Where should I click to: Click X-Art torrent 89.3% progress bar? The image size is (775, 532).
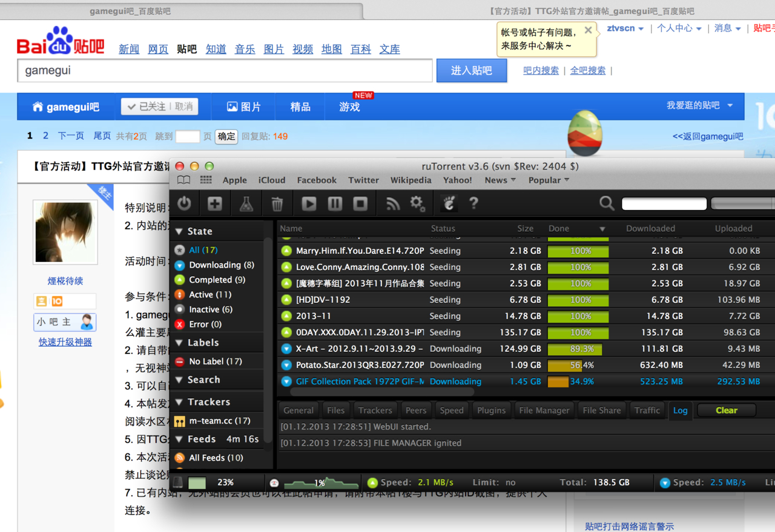pos(578,349)
